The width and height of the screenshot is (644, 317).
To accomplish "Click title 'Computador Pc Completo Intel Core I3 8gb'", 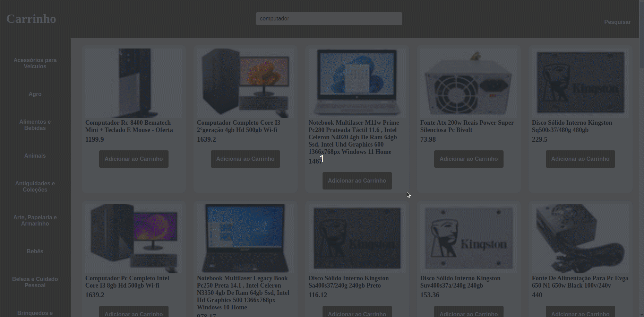I will click(127, 282).
